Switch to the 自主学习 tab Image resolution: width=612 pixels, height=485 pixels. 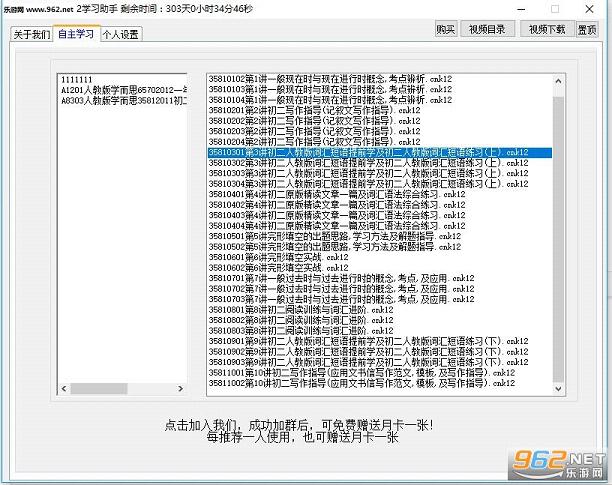click(76, 34)
